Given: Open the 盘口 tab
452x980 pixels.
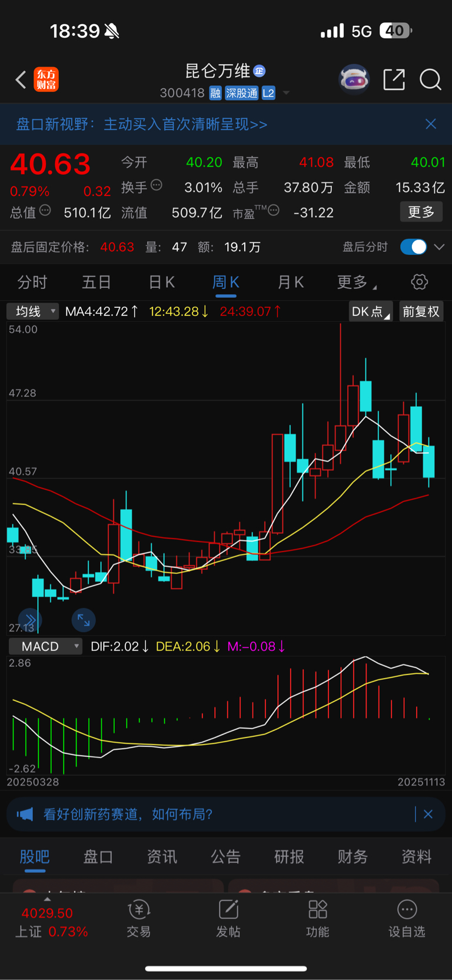Looking at the screenshot, I should coord(98,856).
